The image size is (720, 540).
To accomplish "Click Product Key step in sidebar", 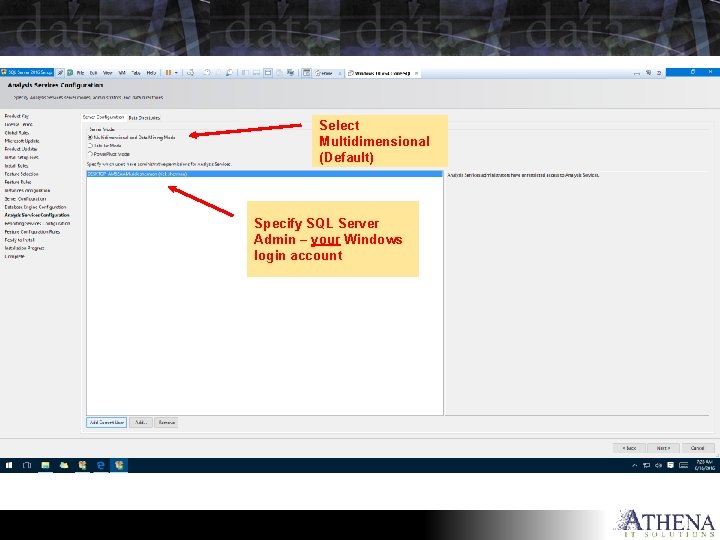I will [17, 116].
